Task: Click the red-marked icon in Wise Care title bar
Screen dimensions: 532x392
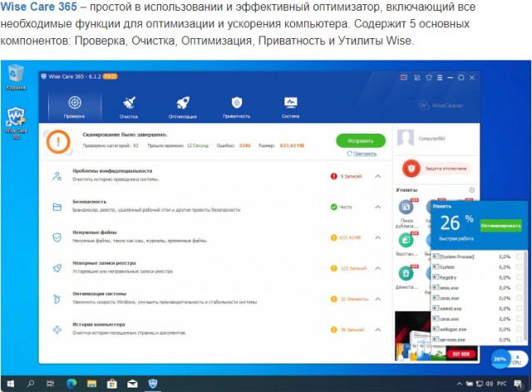Action: pos(404,78)
